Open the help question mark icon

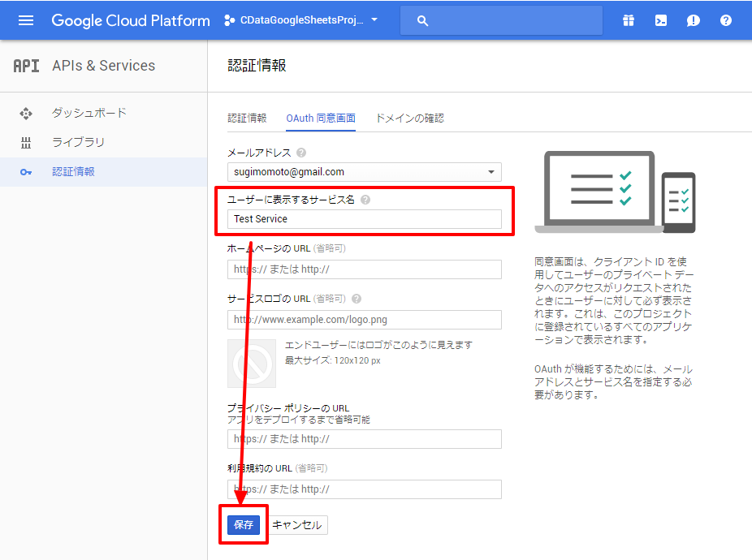tap(726, 20)
